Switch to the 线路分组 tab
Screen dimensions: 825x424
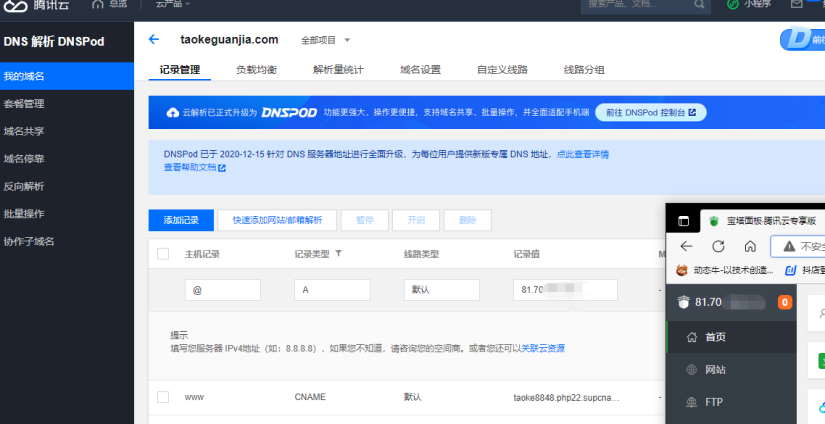point(584,69)
